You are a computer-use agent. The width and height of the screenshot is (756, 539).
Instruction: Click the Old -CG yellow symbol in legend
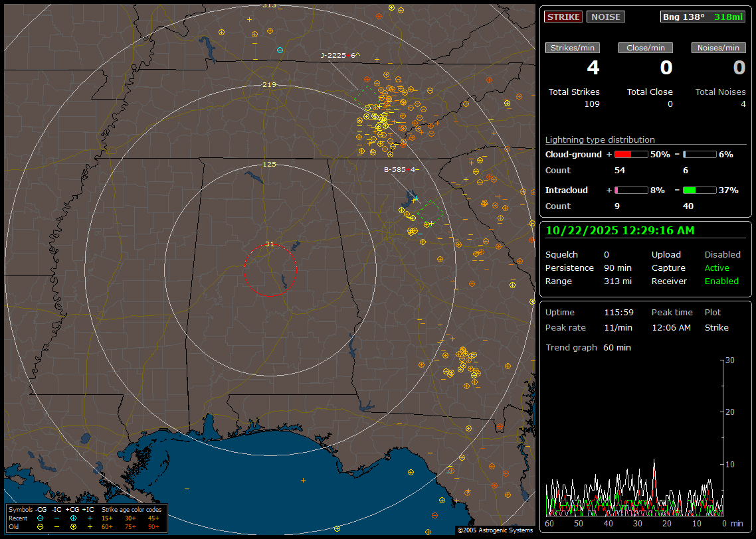coord(41,526)
